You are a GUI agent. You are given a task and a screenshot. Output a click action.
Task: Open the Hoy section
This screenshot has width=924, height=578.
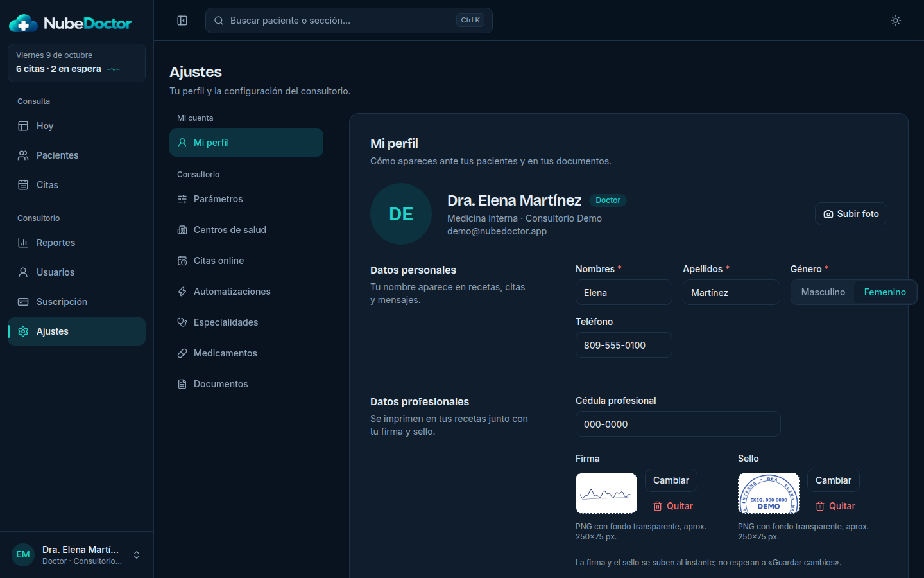[76, 126]
